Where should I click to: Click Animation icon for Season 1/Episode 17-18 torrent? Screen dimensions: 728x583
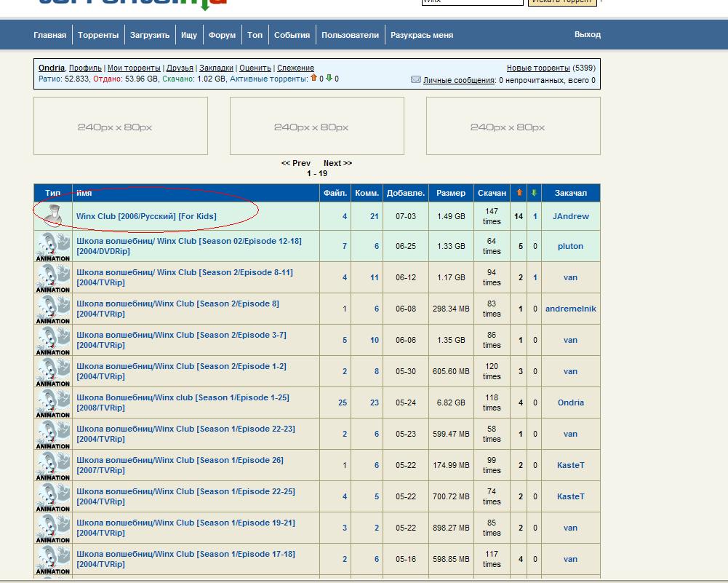click(x=53, y=559)
